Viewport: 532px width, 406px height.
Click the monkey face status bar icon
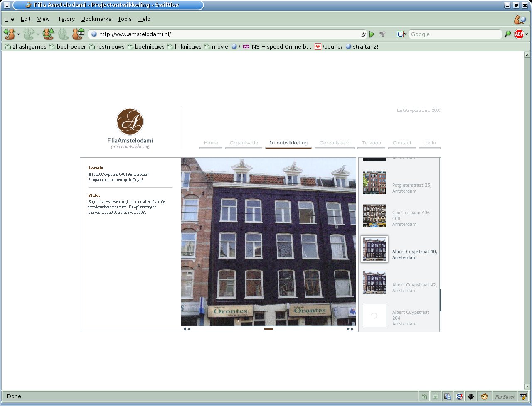[x=485, y=396]
